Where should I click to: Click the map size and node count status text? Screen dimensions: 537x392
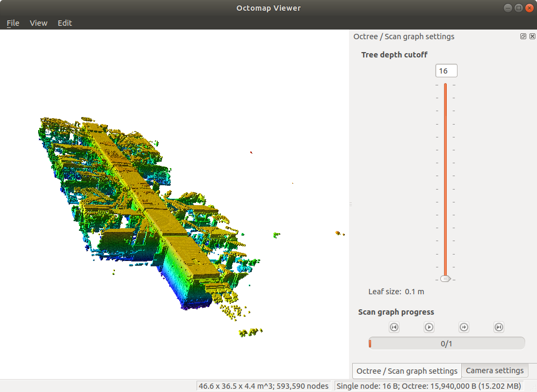point(263,386)
